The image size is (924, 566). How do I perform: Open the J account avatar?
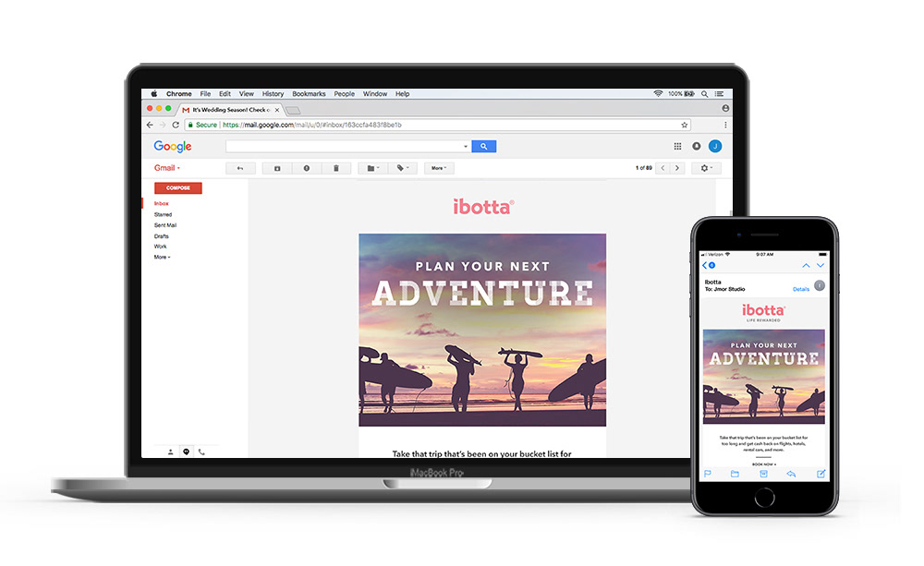pos(715,146)
